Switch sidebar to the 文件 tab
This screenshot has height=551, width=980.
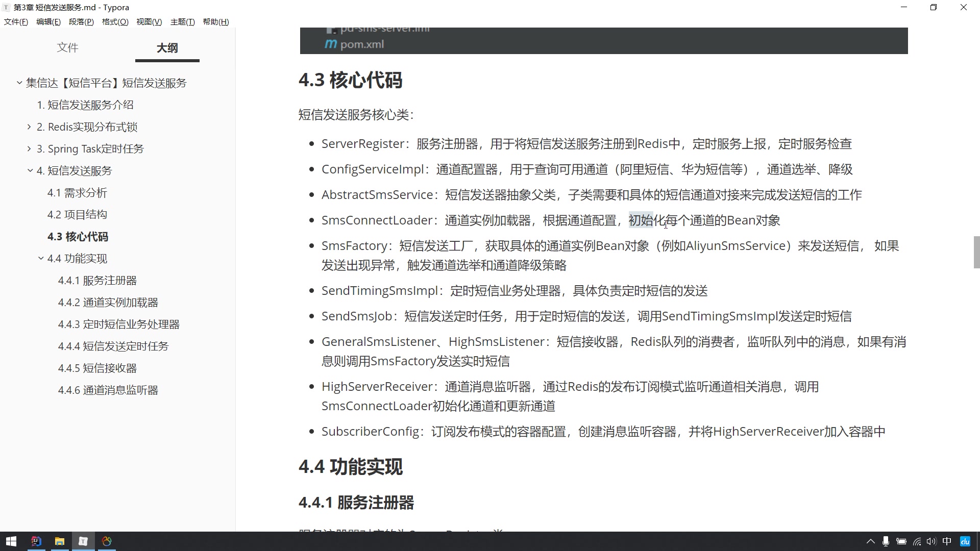[x=67, y=47]
